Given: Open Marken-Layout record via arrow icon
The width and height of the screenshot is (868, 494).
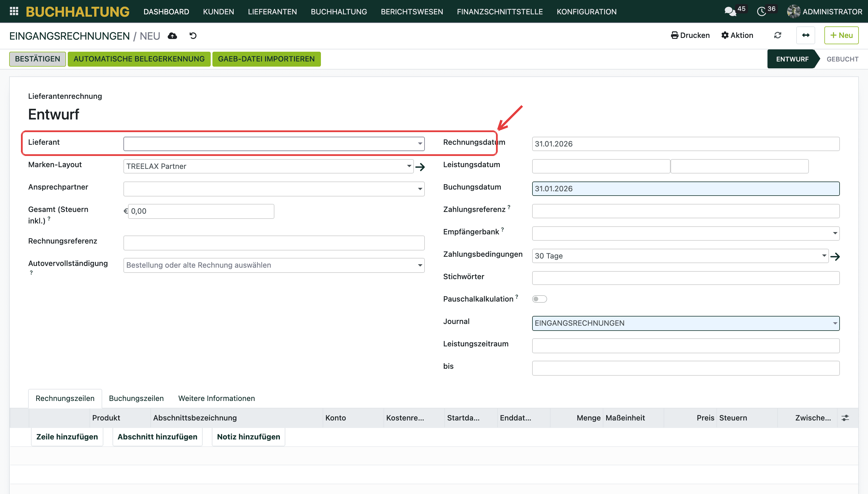Looking at the screenshot, I should pos(420,167).
